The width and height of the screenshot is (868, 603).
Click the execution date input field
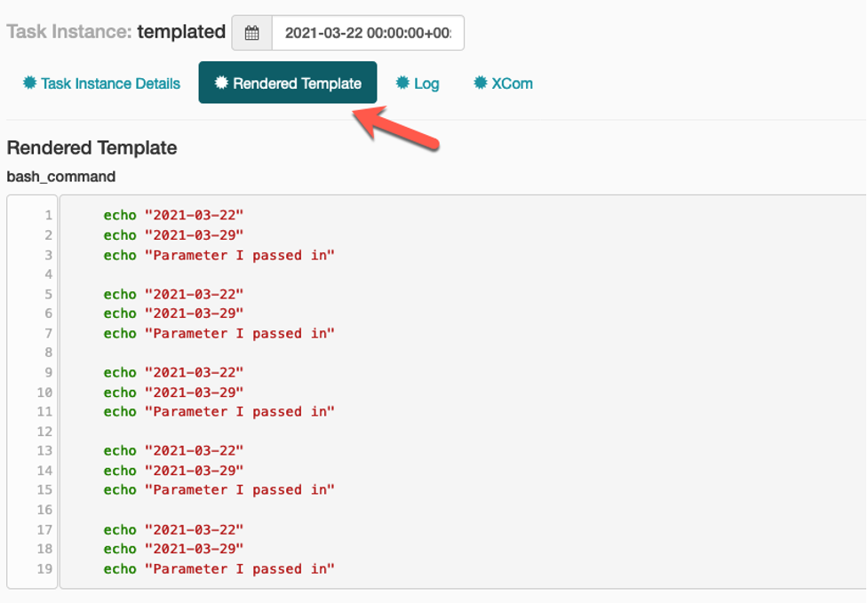[x=369, y=31]
